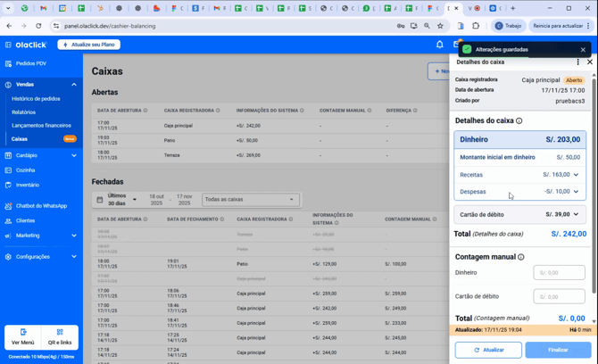Screen dimensions: 598x364
Task: Open browser extensions puzzle icon
Action: click(475, 26)
